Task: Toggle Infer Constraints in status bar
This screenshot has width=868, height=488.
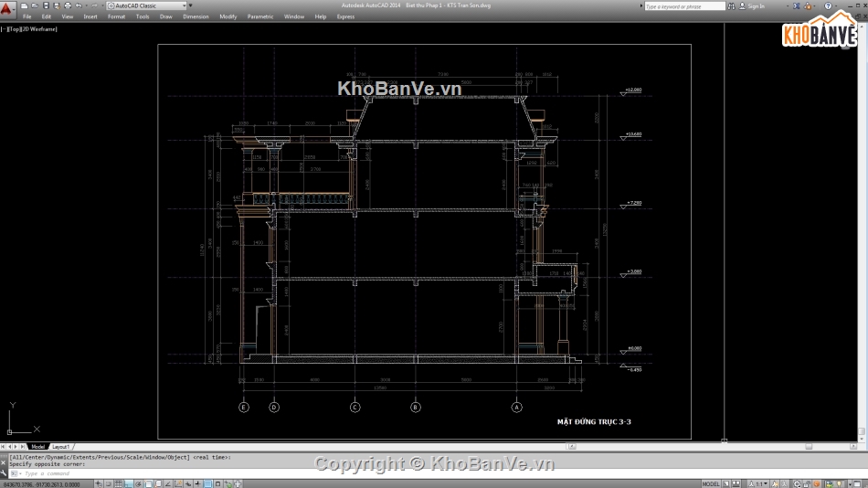Action: (x=99, y=483)
